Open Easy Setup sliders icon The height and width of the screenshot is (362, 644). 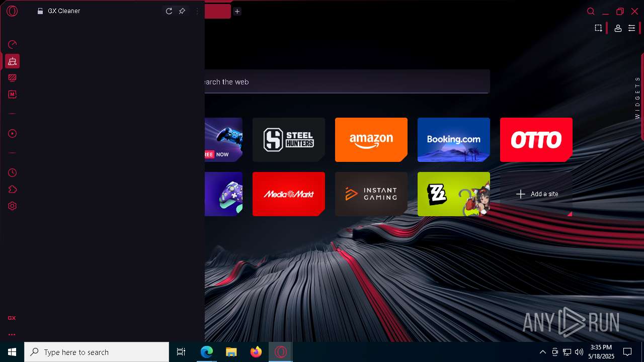pos(631,29)
